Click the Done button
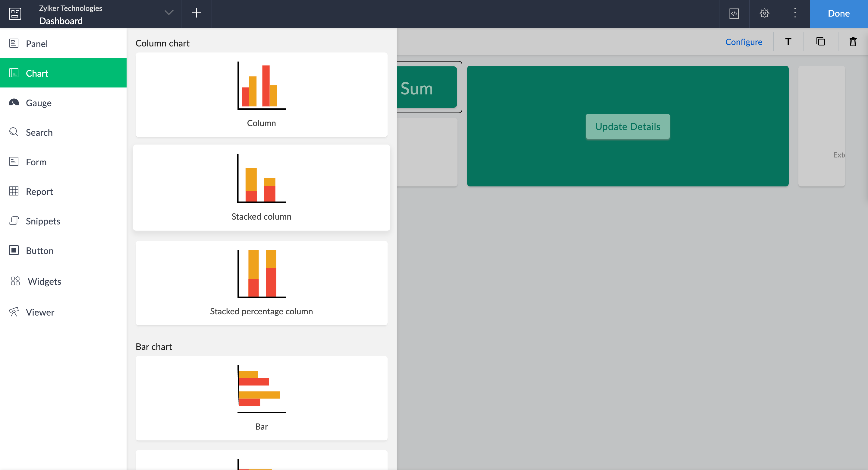This screenshot has height=470, width=868. (838, 14)
